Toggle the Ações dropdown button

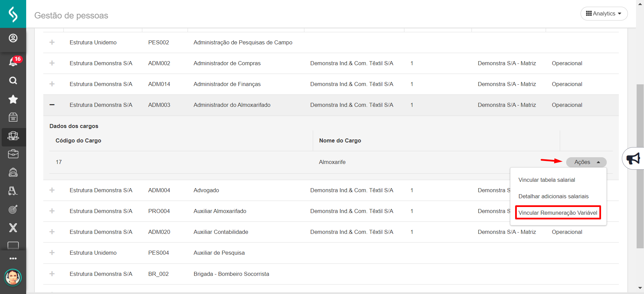point(586,162)
